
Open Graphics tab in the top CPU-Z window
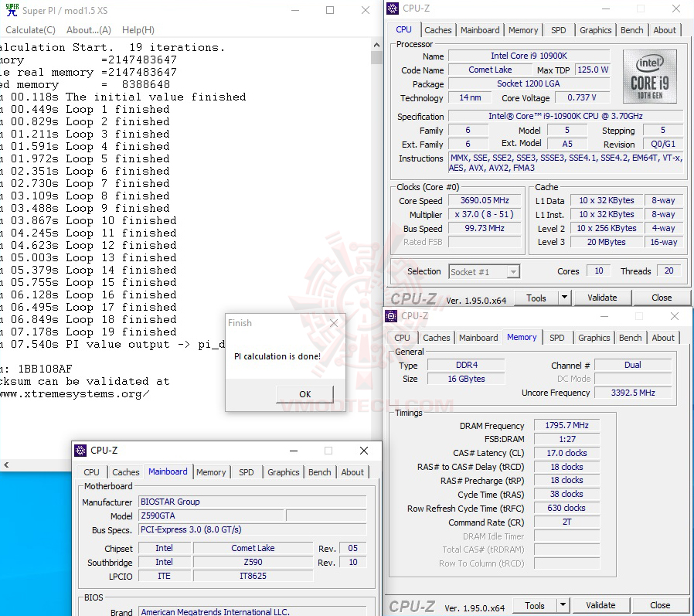(x=595, y=30)
